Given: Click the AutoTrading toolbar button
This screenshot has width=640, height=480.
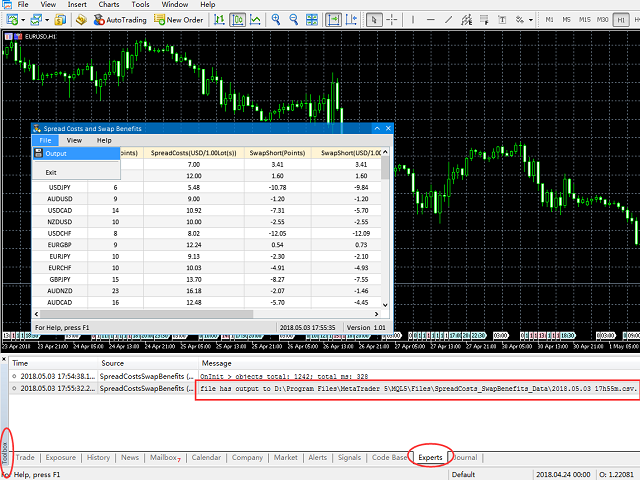Looking at the screenshot, I should [122, 19].
